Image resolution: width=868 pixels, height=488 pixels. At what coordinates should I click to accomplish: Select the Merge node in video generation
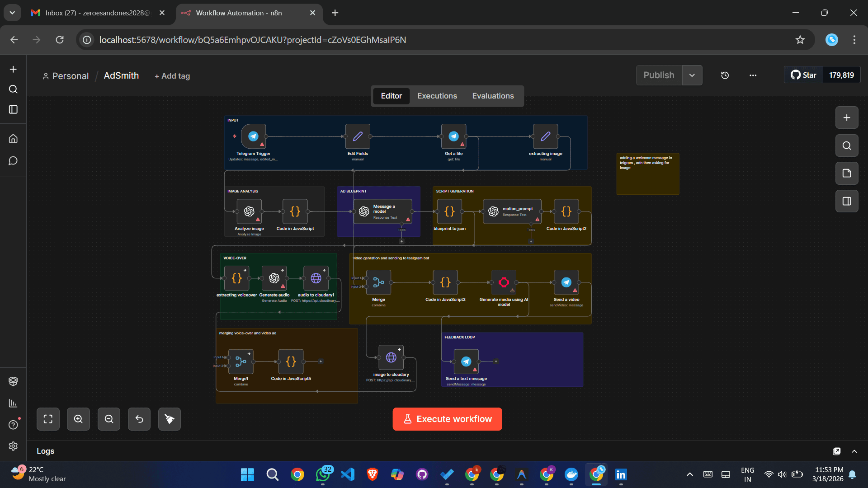point(378,282)
